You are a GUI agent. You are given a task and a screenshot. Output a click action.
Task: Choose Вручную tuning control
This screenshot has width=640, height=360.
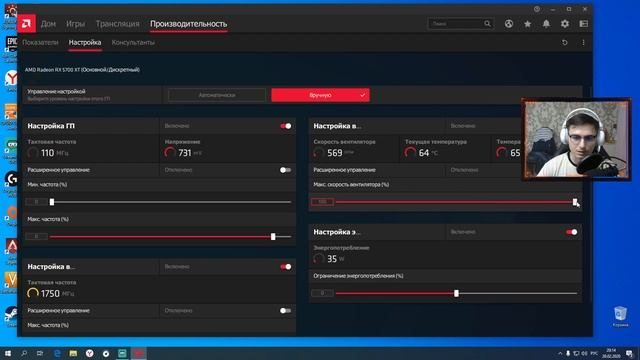pyautogui.click(x=320, y=95)
